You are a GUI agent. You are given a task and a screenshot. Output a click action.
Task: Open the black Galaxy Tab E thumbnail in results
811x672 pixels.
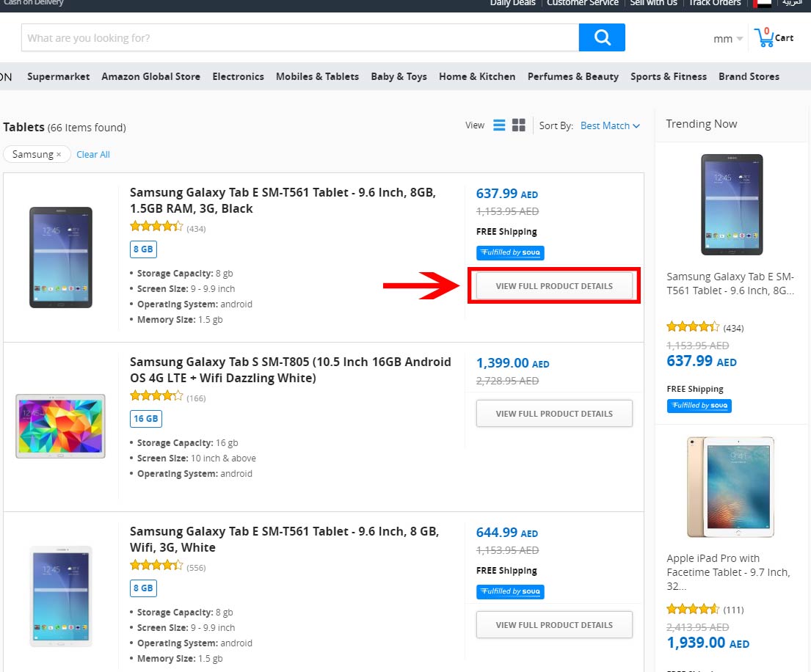[61, 257]
